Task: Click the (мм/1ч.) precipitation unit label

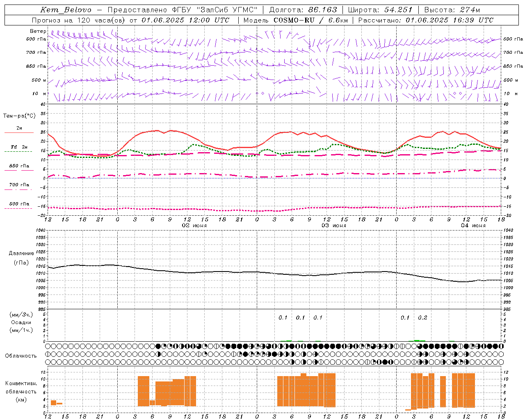Action: (x=21, y=330)
